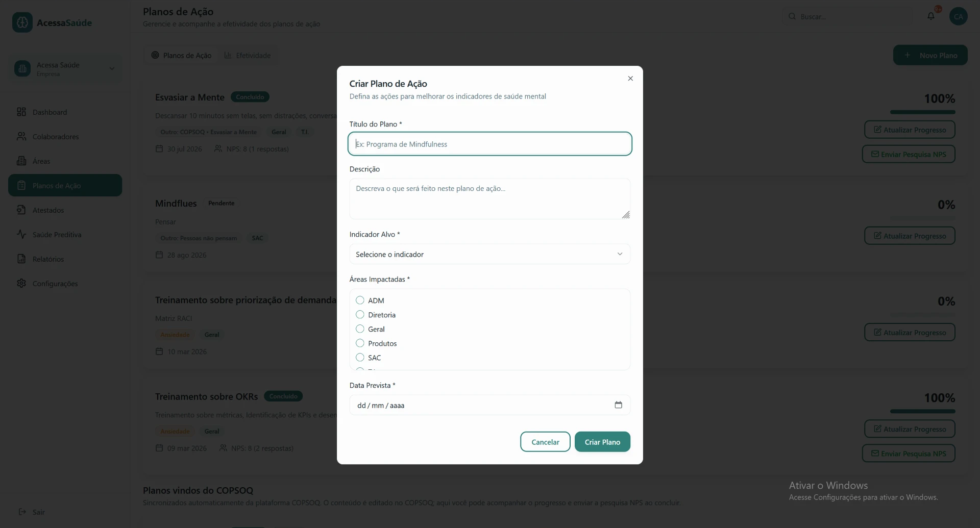Click into the Descrição text area

point(489,199)
